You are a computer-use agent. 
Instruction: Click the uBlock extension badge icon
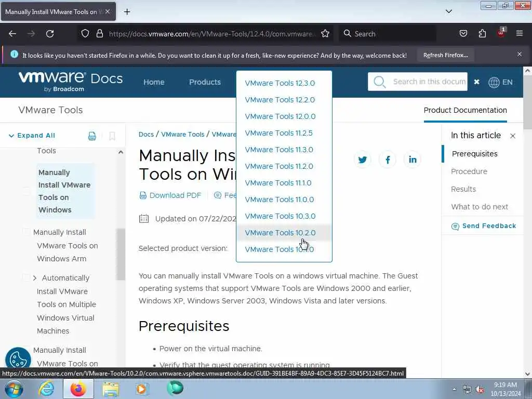[x=501, y=33]
